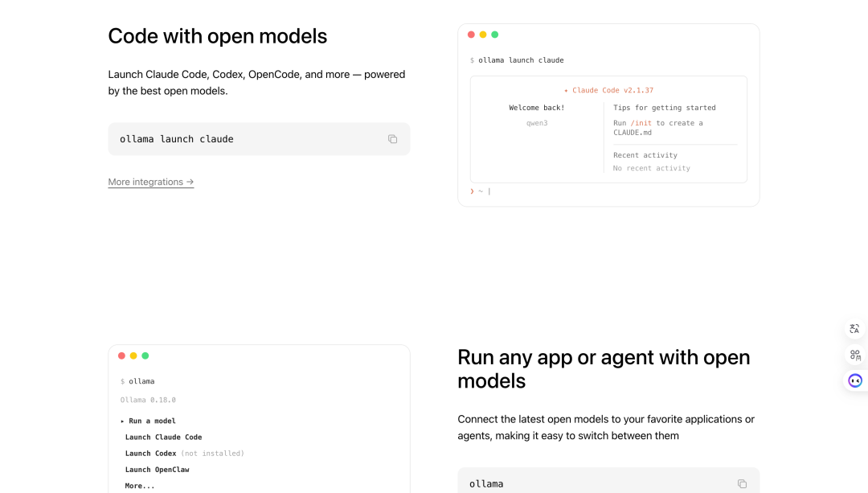Click the '$ ollama' terminal prompt line

[138, 381]
